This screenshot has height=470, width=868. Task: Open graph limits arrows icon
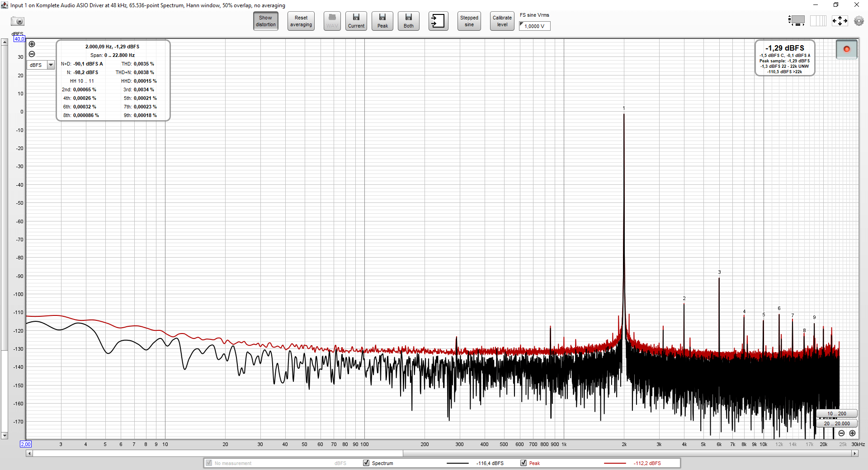click(x=840, y=21)
